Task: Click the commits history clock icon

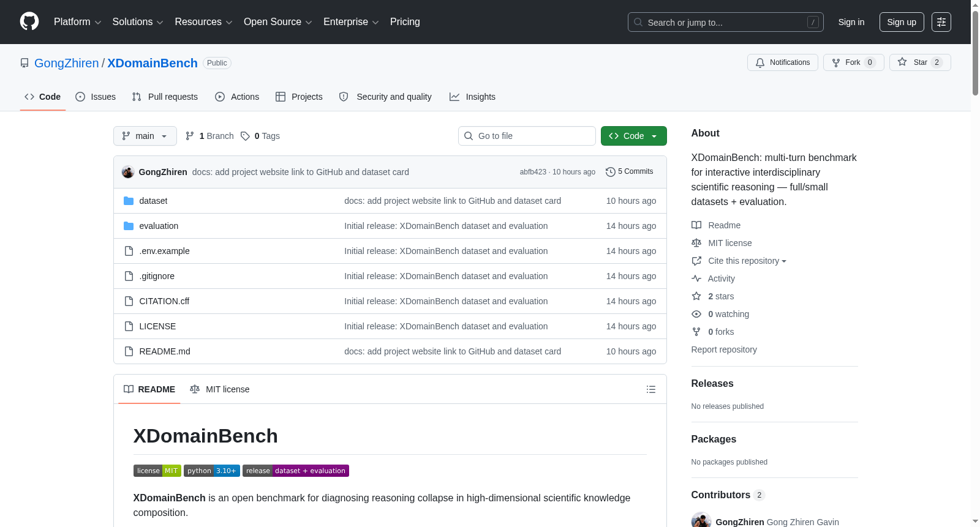Action: (610, 172)
